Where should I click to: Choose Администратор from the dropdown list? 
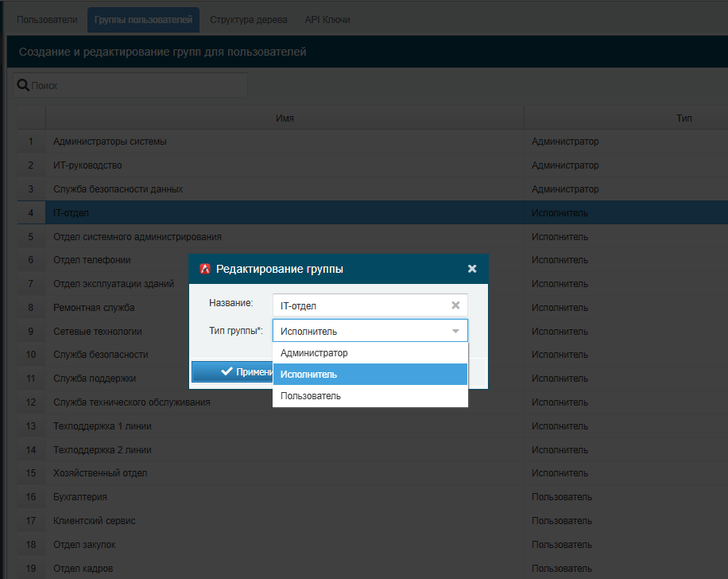pos(370,352)
